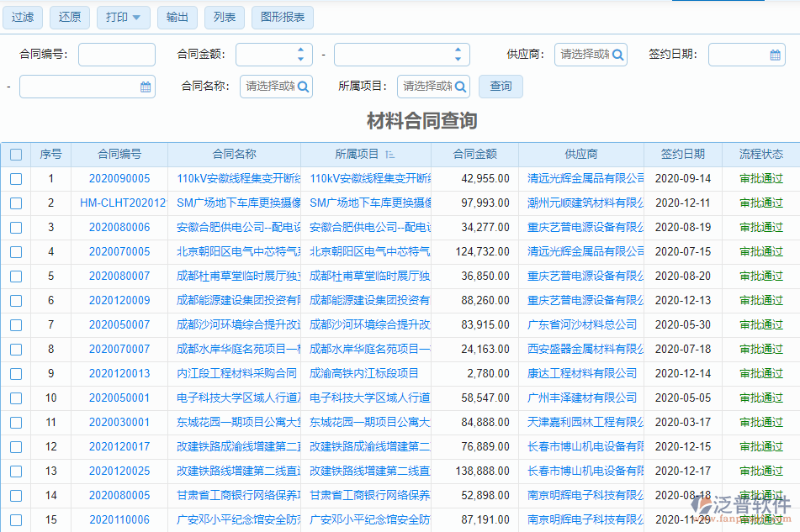Switch to the 列表 list view

coord(224,17)
